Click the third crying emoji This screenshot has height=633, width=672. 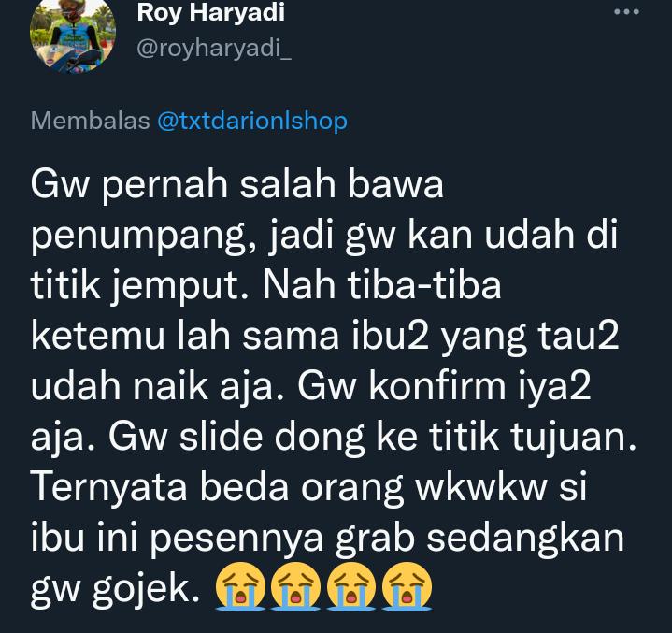pyautogui.click(x=351, y=586)
